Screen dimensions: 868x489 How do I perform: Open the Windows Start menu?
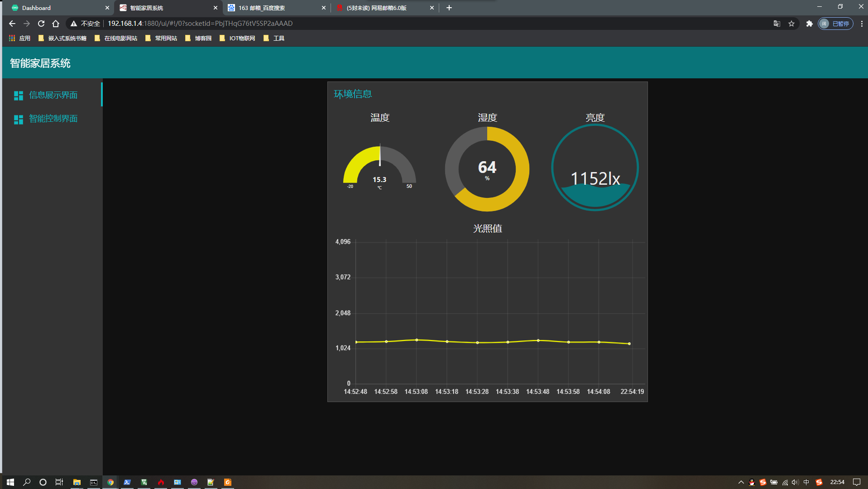(x=10, y=482)
